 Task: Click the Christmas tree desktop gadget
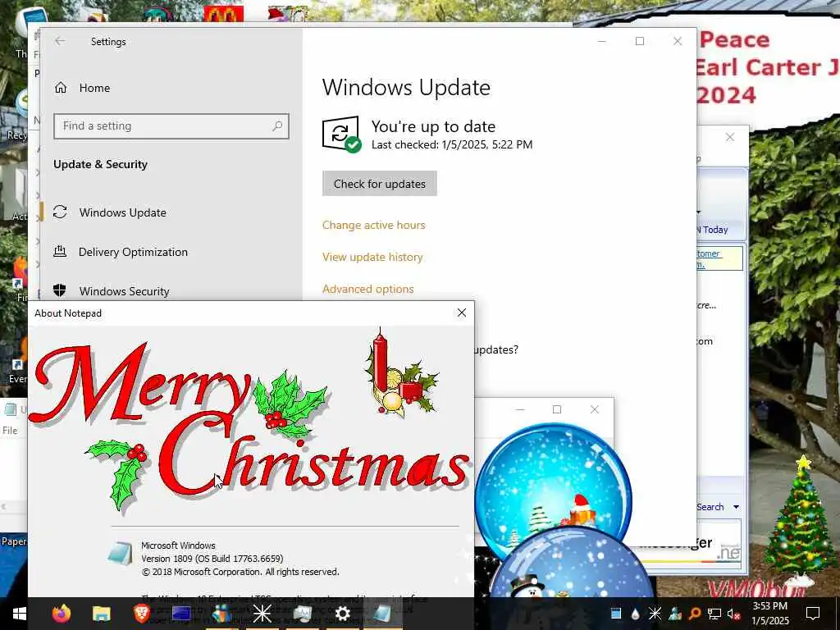pos(802,515)
